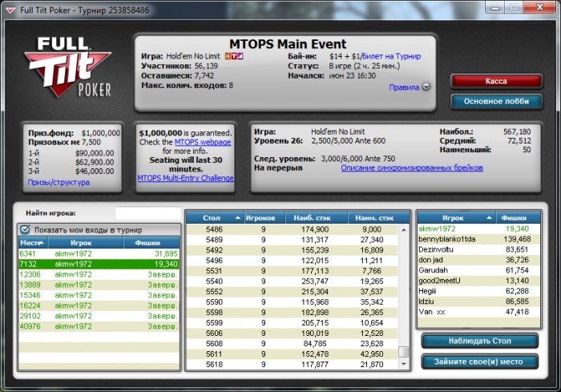
Task: Sort entries by Фишки header in entries list
Action: pos(151,243)
